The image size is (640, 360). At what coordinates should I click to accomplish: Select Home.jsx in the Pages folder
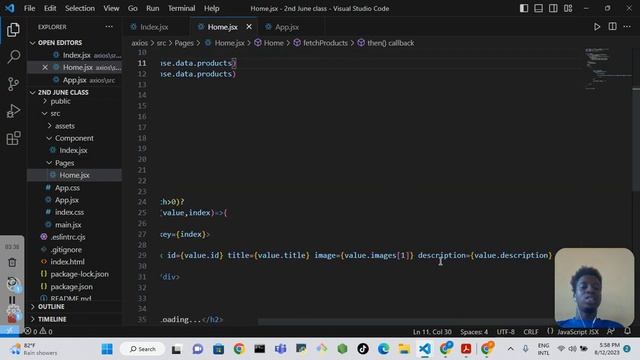point(74,175)
